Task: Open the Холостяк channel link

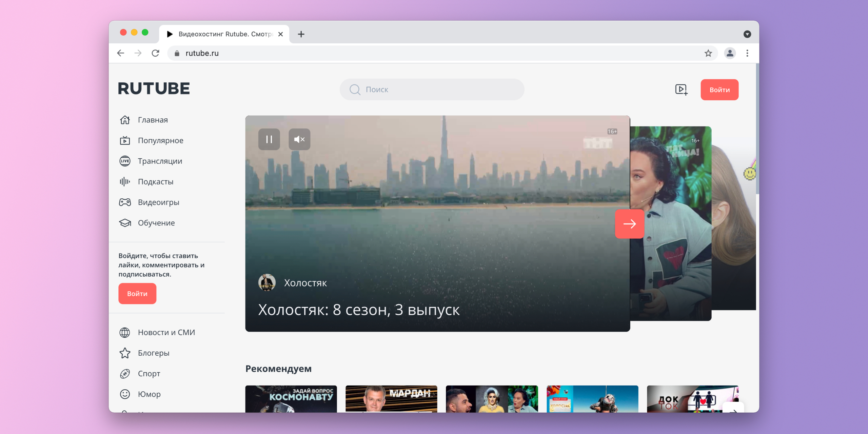Action: click(x=305, y=283)
